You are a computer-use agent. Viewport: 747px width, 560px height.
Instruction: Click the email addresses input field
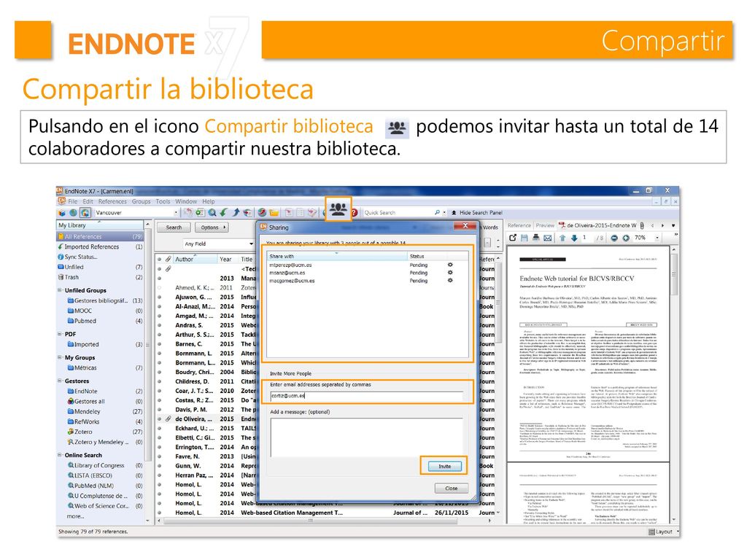[x=366, y=396]
